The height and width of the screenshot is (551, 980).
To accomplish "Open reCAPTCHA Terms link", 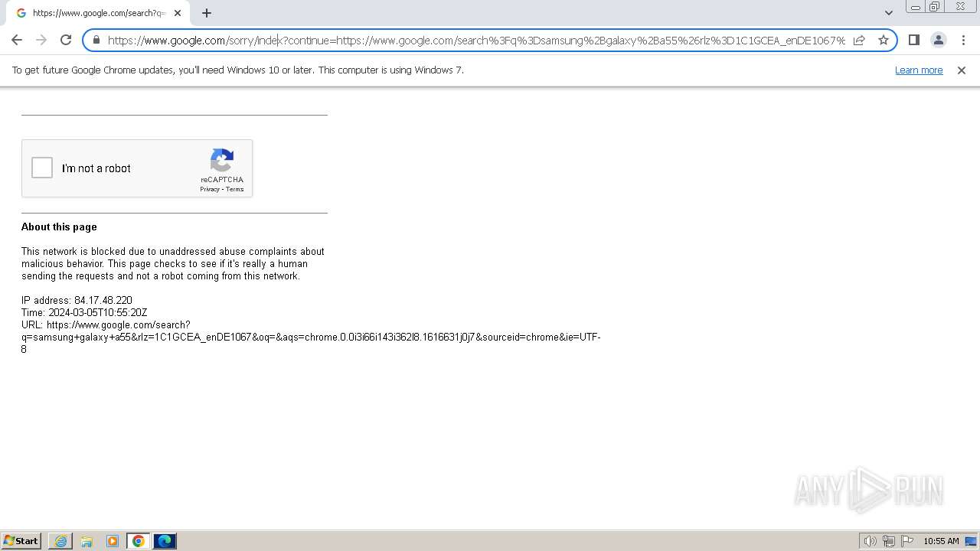I will click(x=234, y=189).
